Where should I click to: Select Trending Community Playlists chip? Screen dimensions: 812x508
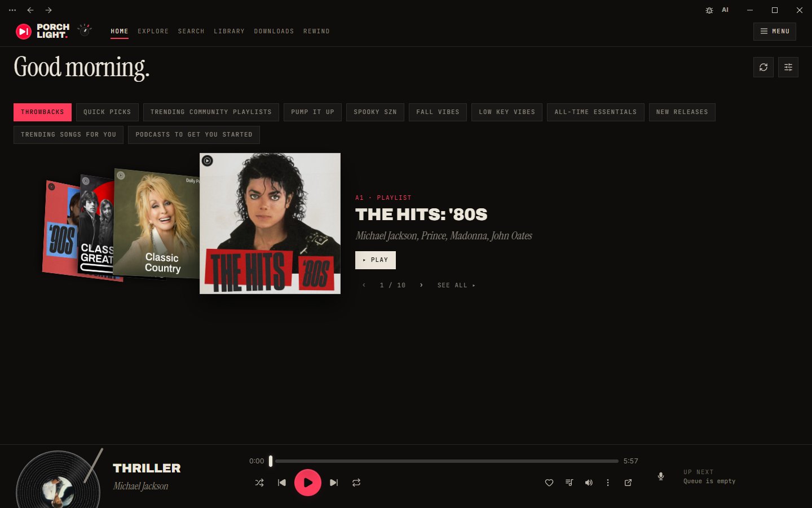(x=211, y=112)
